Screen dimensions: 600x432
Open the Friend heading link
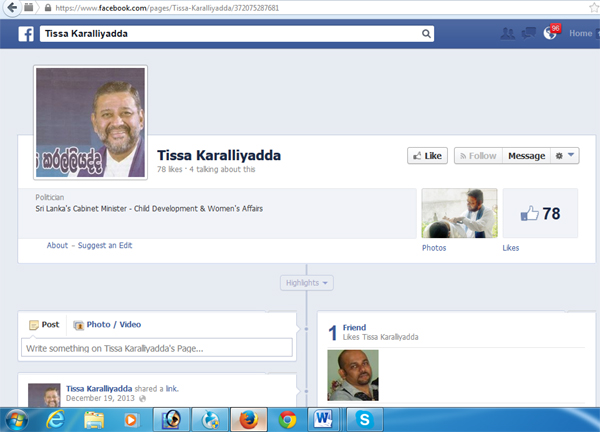point(354,328)
